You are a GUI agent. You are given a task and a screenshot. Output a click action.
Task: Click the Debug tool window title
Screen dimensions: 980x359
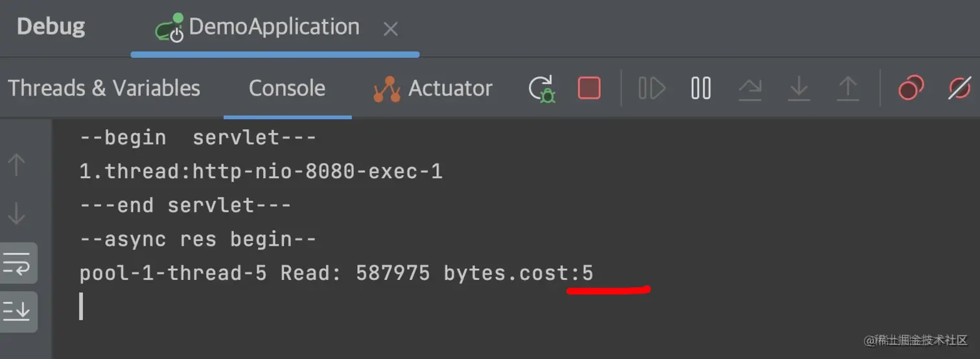click(51, 27)
